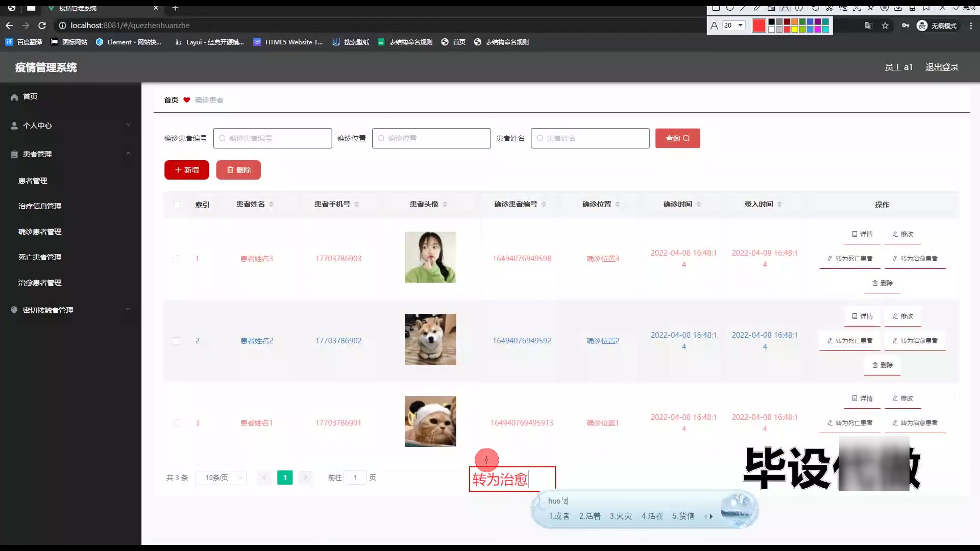Reload the page with refresh icon
This screenshot has height=551, width=980.
point(42,26)
